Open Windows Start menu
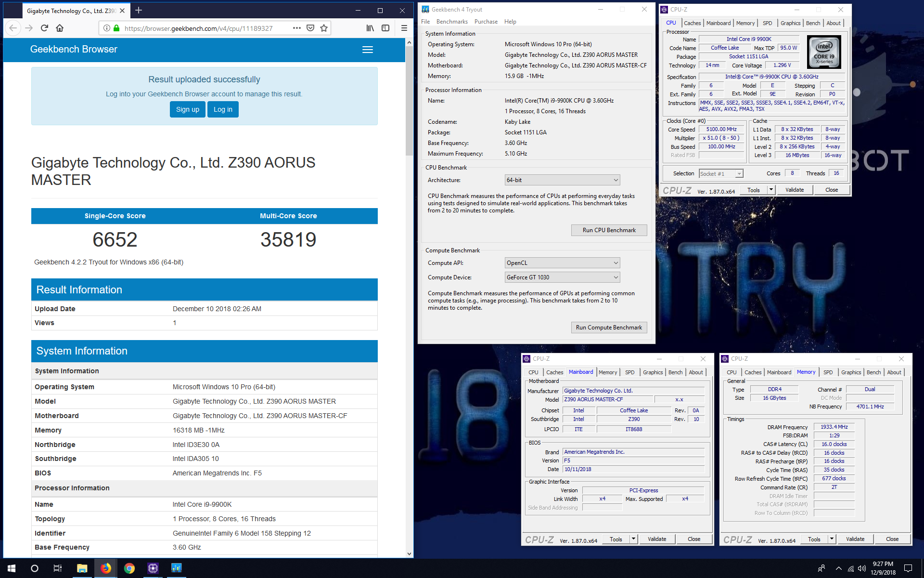This screenshot has height=578, width=924. [12, 568]
